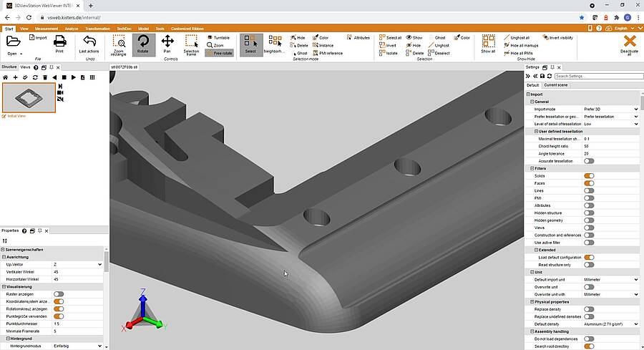Collapse the Filters section
The height and width of the screenshot is (350, 644).
coord(532,168)
